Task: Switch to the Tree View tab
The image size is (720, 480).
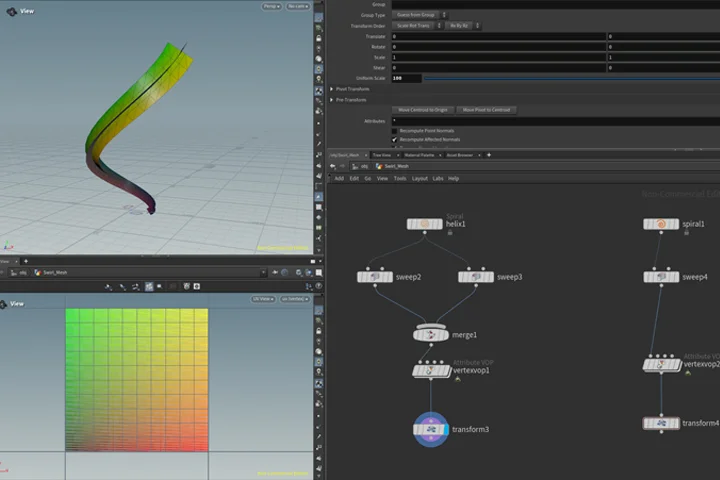Action: pos(382,155)
